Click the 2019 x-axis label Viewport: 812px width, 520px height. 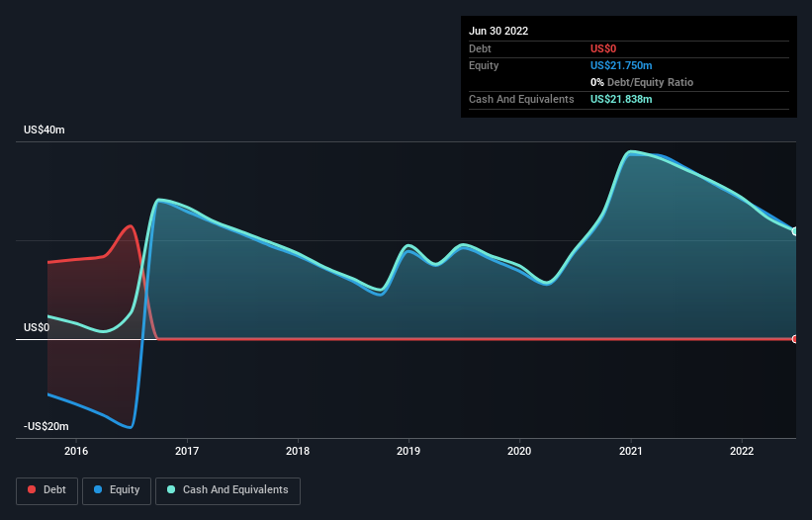(408, 451)
